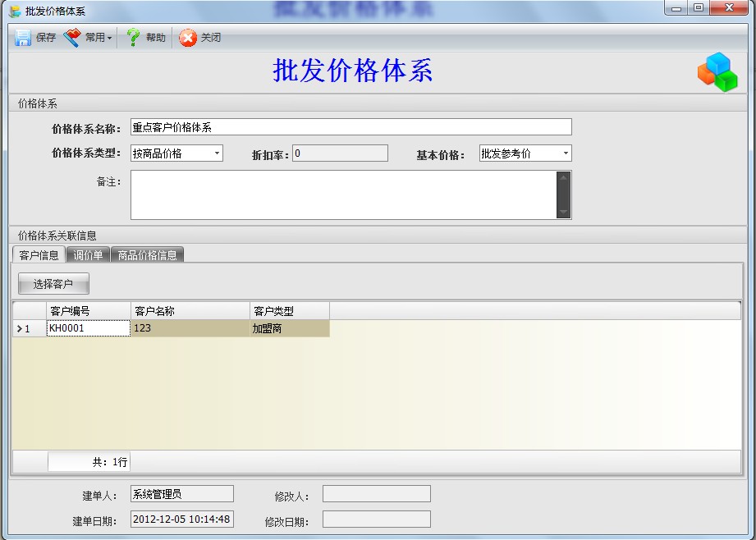The image size is (756, 540).
Task: Select the KH0001 customer code cell
Action: tap(89, 328)
